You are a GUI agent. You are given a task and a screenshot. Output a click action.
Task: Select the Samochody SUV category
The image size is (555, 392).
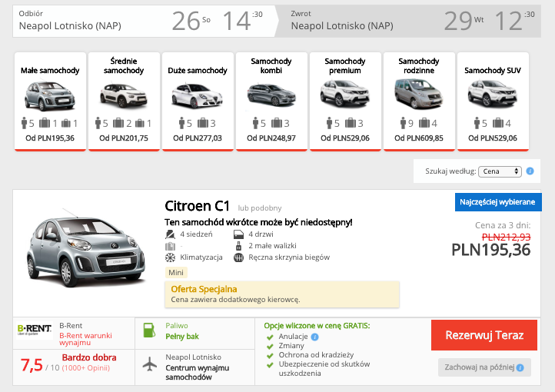click(x=493, y=101)
